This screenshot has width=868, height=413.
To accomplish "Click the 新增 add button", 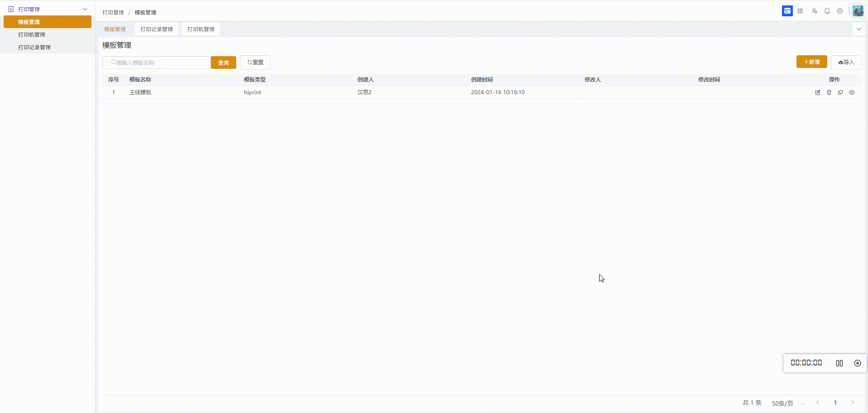I will pos(811,62).
